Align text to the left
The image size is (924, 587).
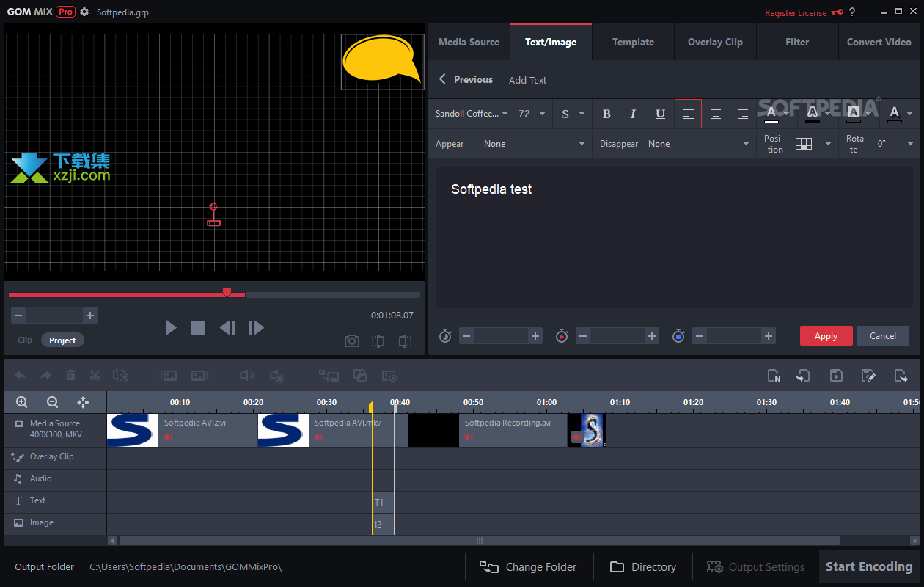coord(688,114)
